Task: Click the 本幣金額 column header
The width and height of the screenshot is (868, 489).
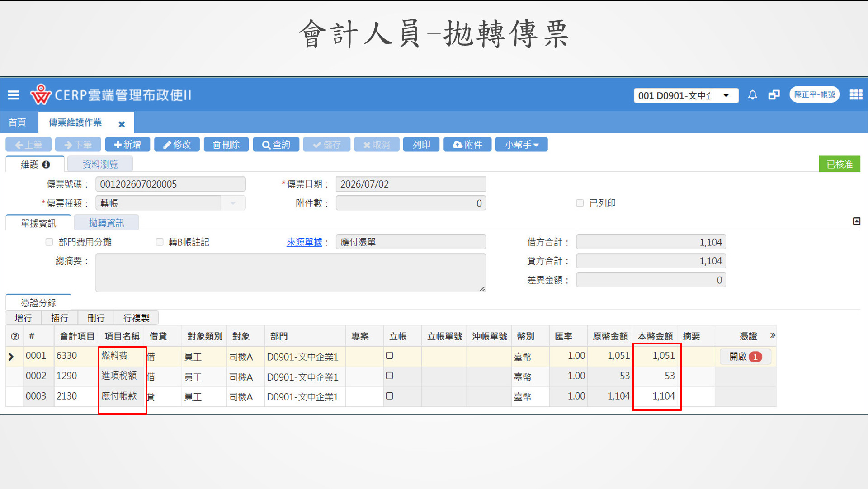Action: tap(655, 336)
